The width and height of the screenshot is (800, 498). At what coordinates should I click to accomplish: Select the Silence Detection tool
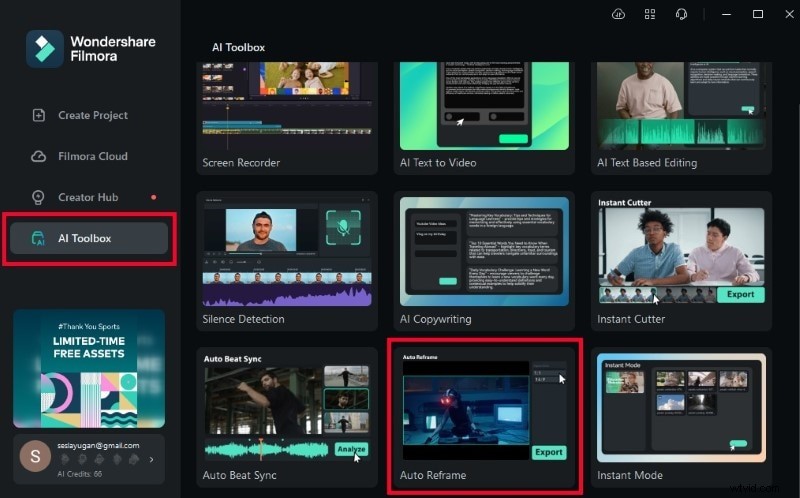pos(289,262)
